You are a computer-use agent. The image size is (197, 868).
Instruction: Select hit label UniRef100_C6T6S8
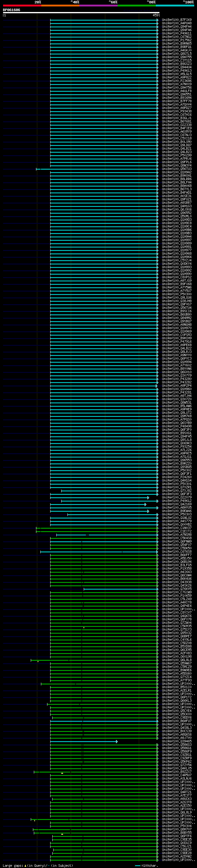click(x=177, y=551)
